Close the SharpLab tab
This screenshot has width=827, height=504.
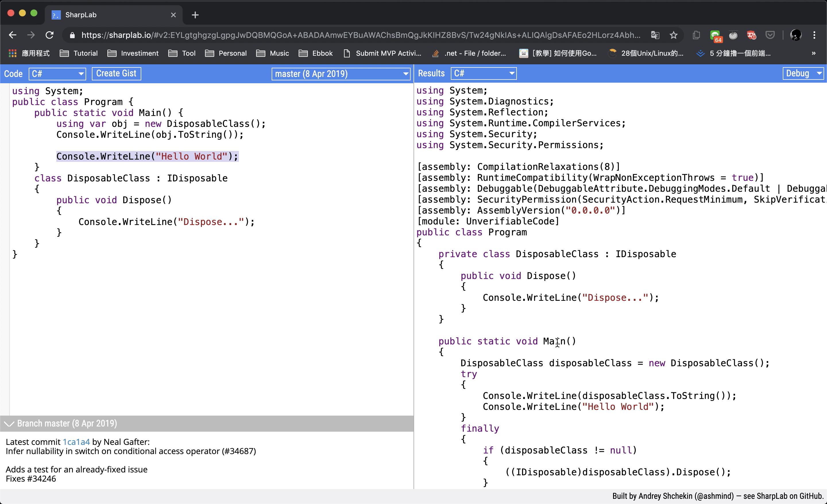[173, 15]
